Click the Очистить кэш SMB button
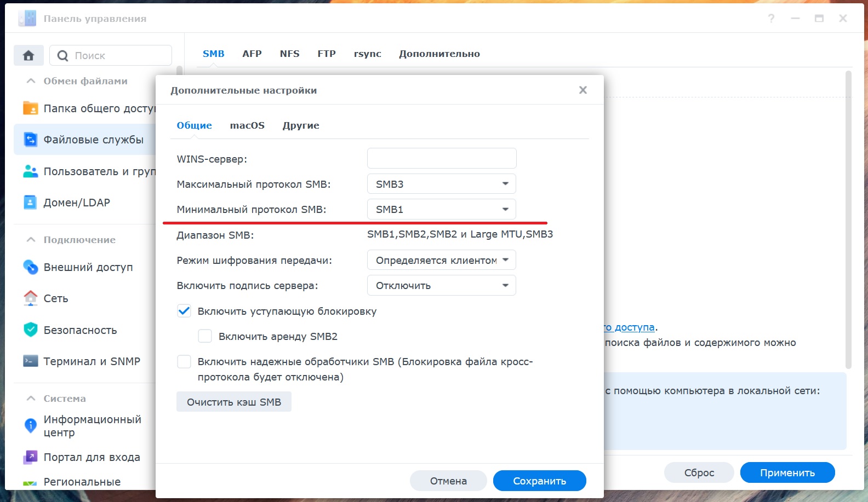The height and width of the screenshot is (502, 868). (x=234, y=402)
